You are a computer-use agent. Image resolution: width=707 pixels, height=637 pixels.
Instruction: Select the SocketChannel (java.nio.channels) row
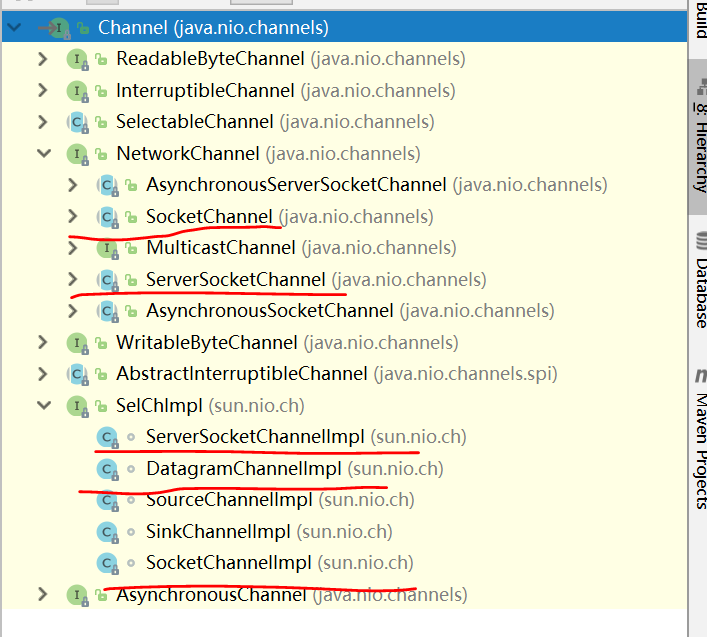tap(344, 216)
